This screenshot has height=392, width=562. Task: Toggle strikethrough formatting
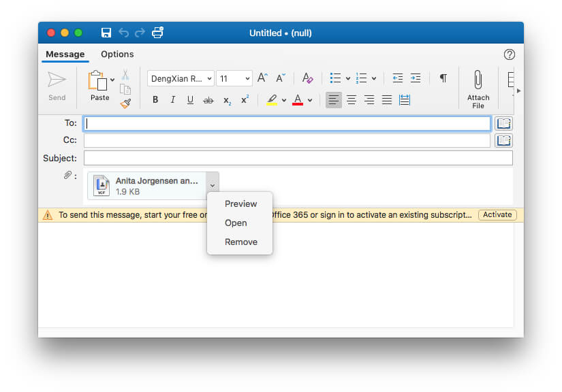(208, 100)
